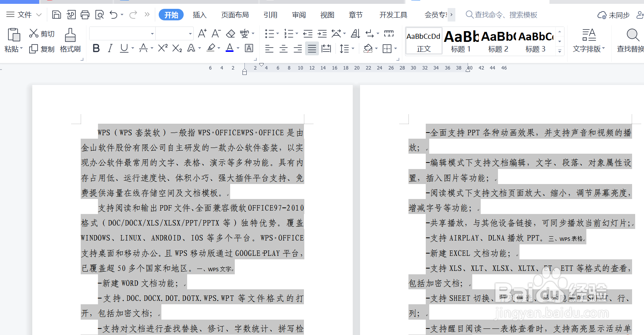Open Print Preview icon
Viewport: 644px width, 335px height.
pos(100,15)
